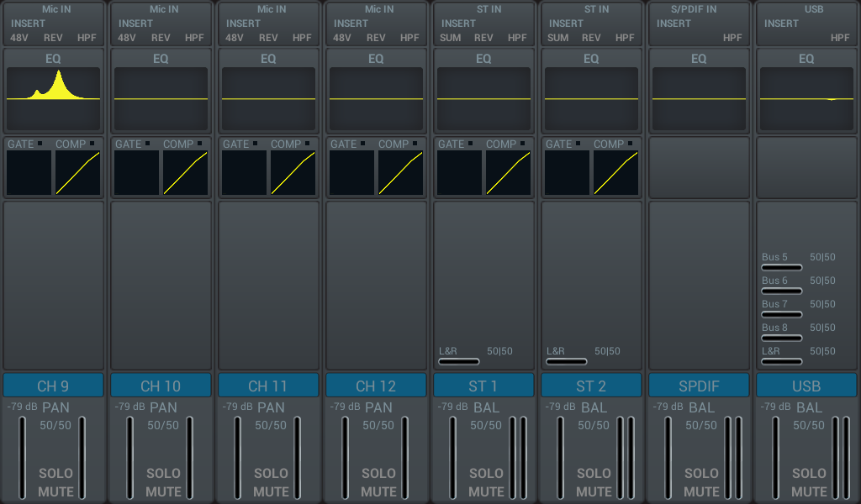Adjust the USB Bus 5 send slider

(782, 268)
